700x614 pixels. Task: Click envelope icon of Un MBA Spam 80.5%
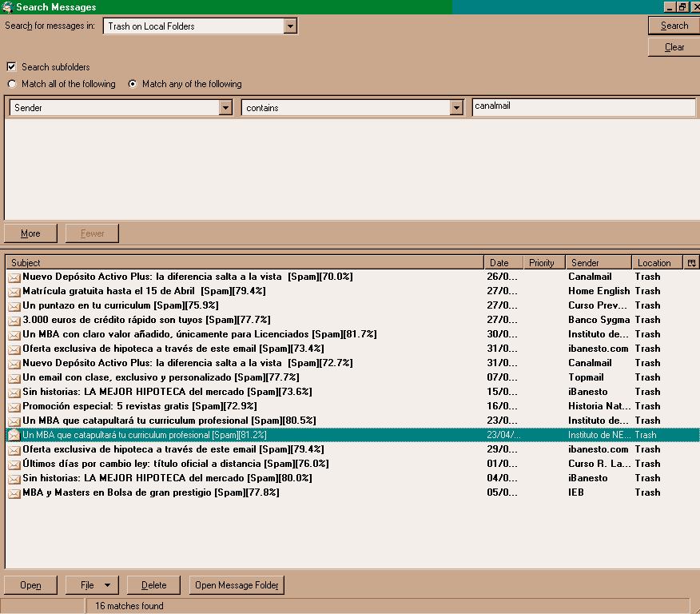(14, 421)
